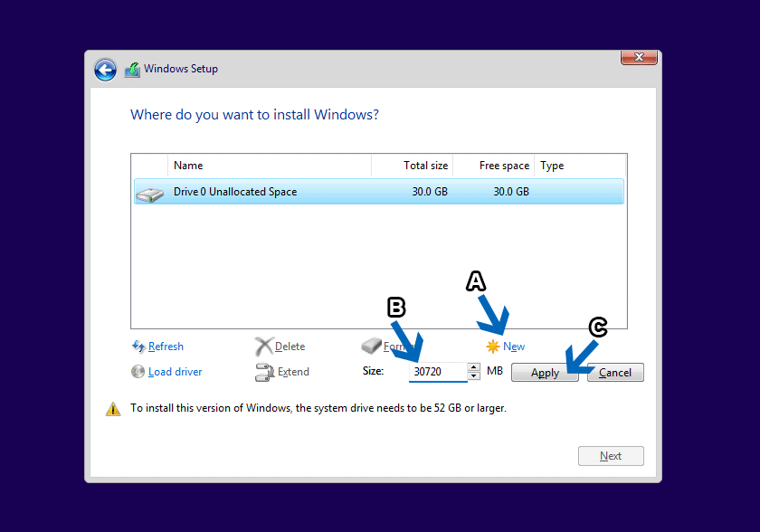Click inside the Size input field

[x=437, y=372]
